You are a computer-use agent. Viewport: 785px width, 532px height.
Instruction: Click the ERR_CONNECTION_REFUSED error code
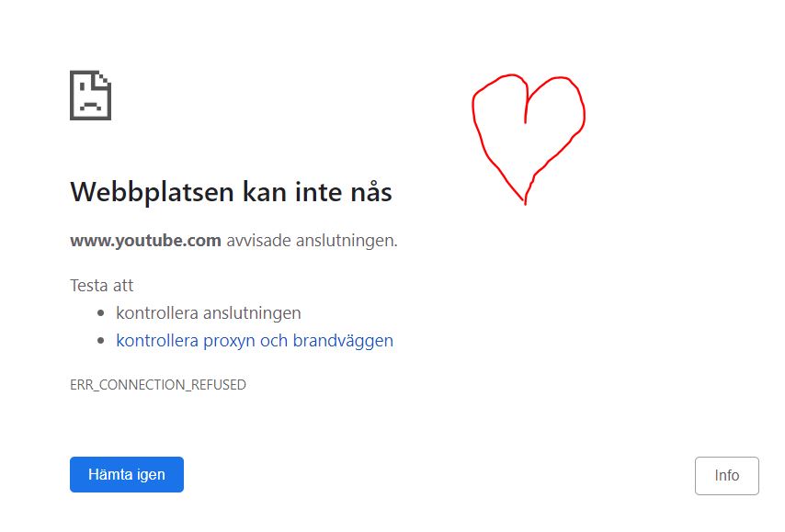(158, 385)
